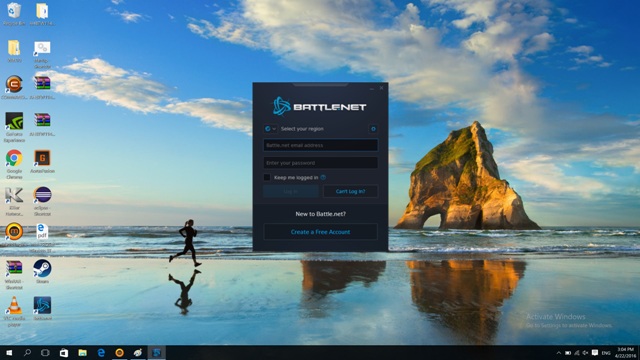Image resolution: width=640 pixels, height=360 pixels.
Task: Open the Windows Start menu
Action: (9, 353)
